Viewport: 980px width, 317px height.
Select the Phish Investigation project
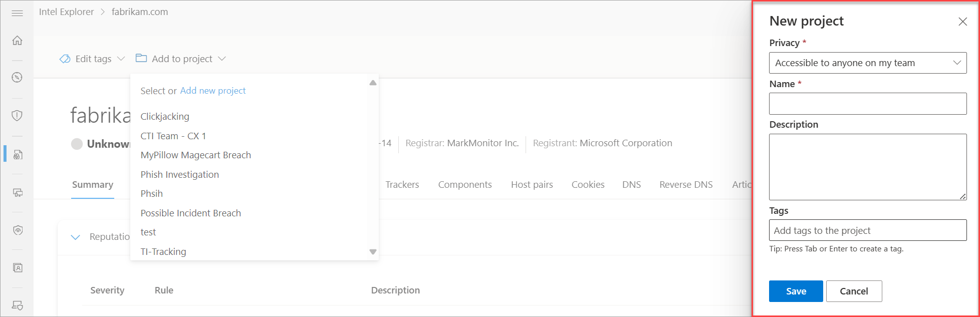[x=180, y=174]
